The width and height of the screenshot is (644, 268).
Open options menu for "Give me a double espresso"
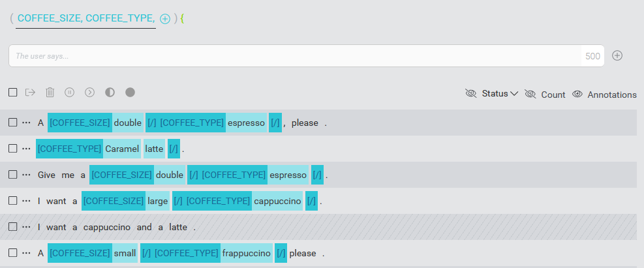click(x=27, y=175)
